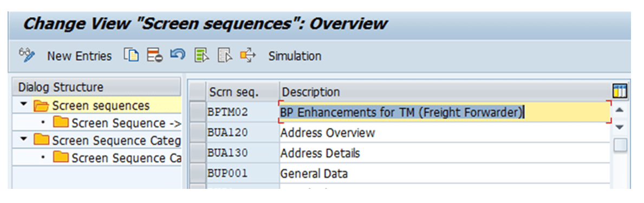The height and width of the screenshot is (203, 644).
Task: Click the Select All icon
Action: [x=202, y=55]
